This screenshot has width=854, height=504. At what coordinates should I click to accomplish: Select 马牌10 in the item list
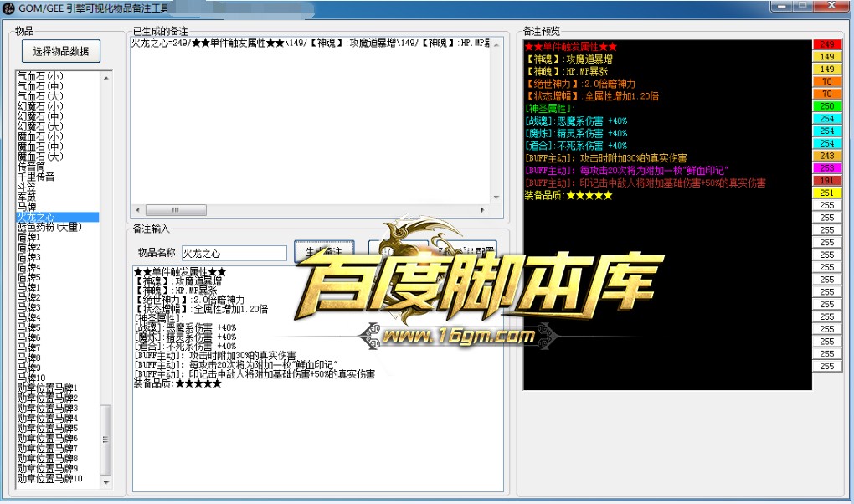31,378
